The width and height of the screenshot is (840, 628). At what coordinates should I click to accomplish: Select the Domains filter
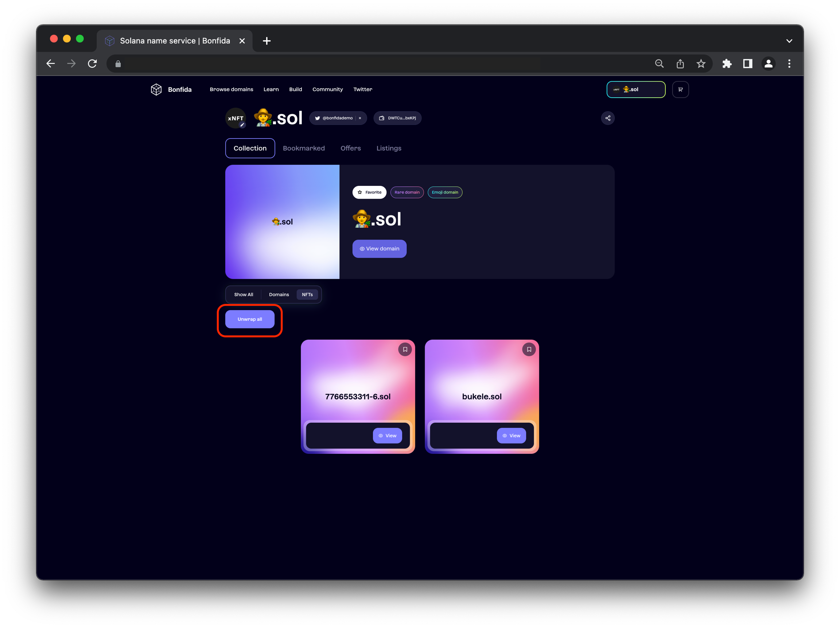click(279, 295)
